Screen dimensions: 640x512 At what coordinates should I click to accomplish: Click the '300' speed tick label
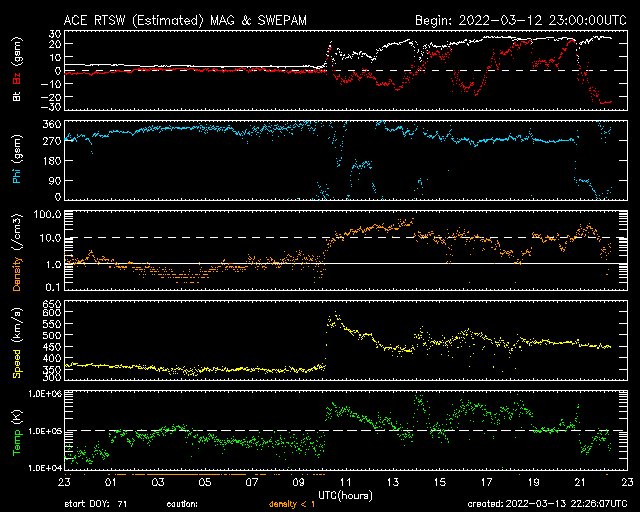coord(52,377)
